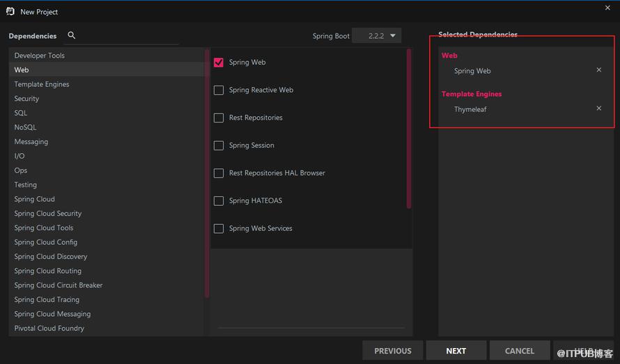Select the SQL category

point(106,113)
